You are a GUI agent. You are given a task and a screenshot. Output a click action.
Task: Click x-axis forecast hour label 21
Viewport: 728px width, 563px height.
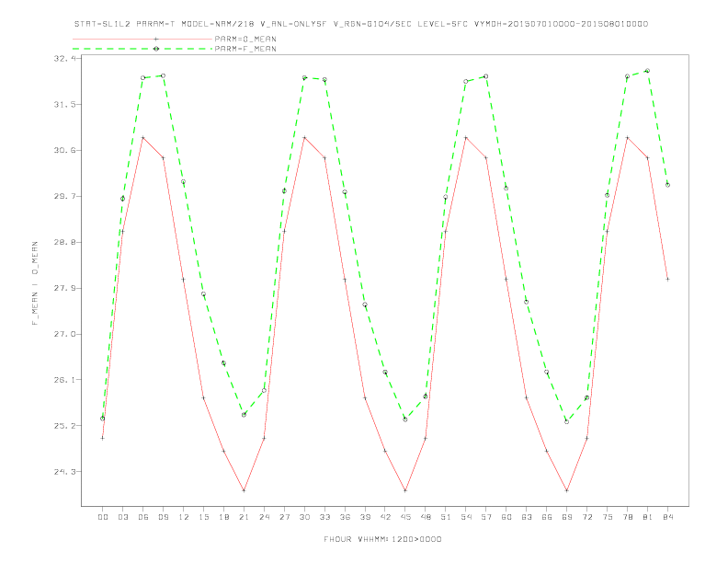pos(244,517)
